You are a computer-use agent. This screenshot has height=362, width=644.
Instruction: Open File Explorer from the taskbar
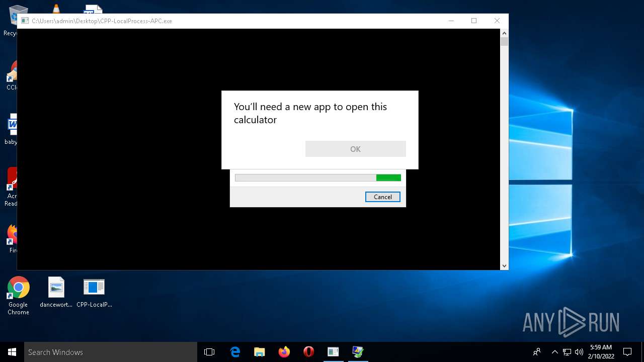pos(260,352)
